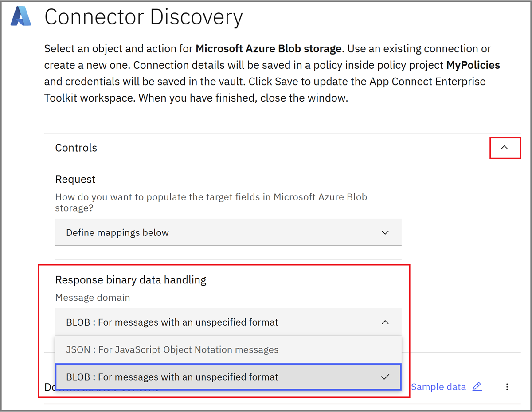This screenshot has height=412, width=532.
Task: Click the Request section heading
Action: pos(75,179)
